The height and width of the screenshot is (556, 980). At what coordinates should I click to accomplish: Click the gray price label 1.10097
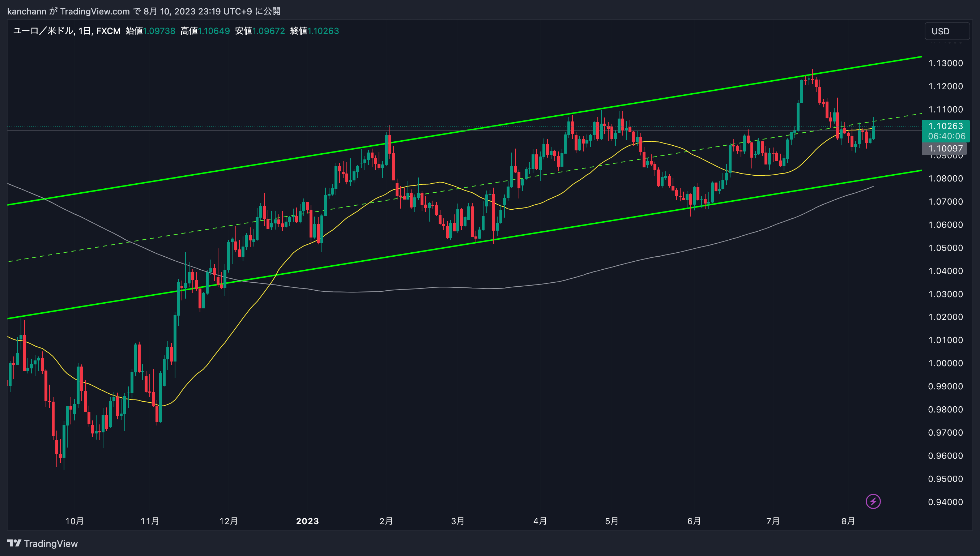click(945, 149)
